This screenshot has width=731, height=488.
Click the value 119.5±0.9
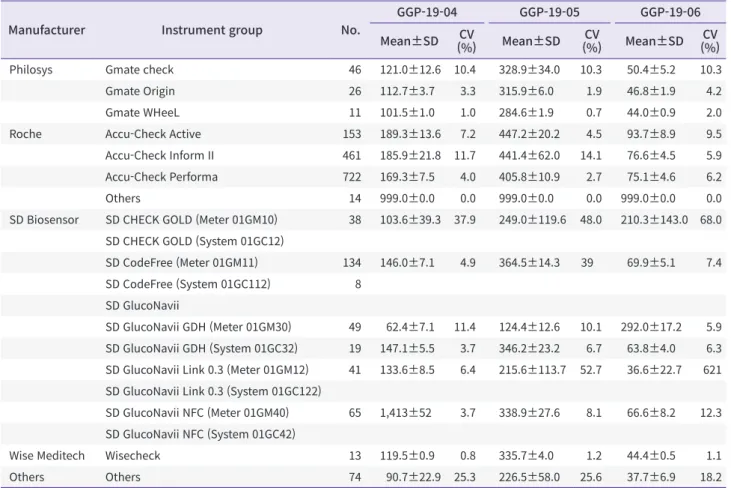point(407,456)
